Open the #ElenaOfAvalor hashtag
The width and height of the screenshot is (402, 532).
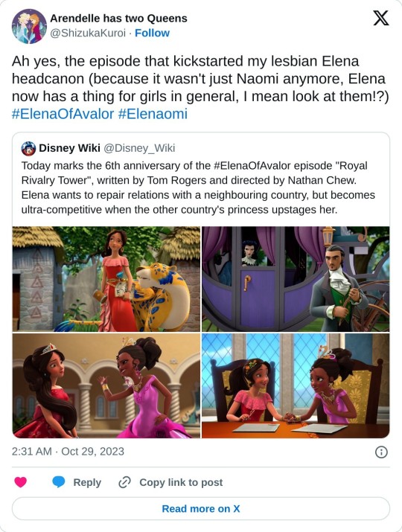point(63,114)
